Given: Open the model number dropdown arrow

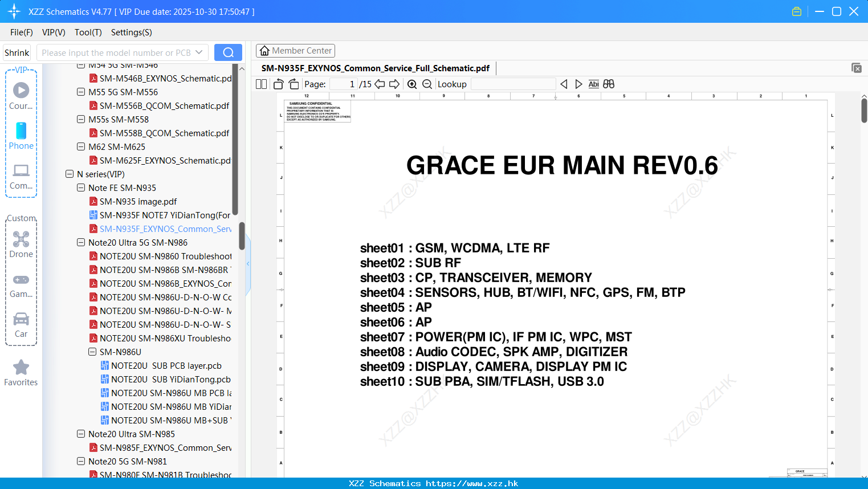Looking at the screenshot, I should click(199, 52).
